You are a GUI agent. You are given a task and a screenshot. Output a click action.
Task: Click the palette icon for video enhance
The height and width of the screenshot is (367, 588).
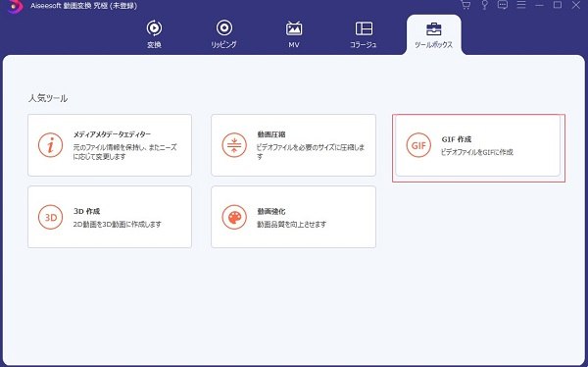pos(234,217)
